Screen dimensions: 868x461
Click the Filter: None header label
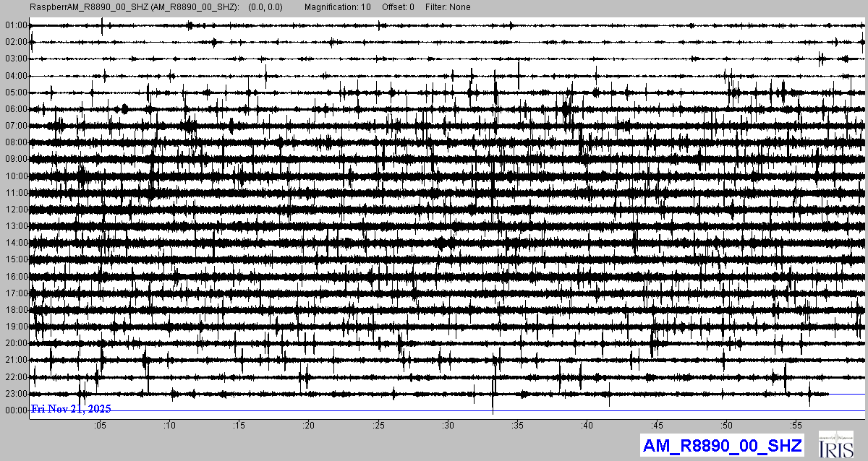[x=447, y=7]
